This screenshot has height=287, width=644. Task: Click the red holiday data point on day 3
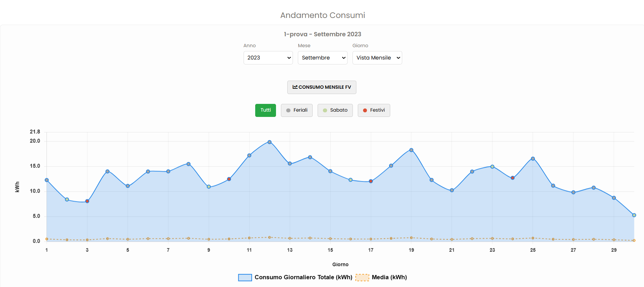click(x=87, y=201)
